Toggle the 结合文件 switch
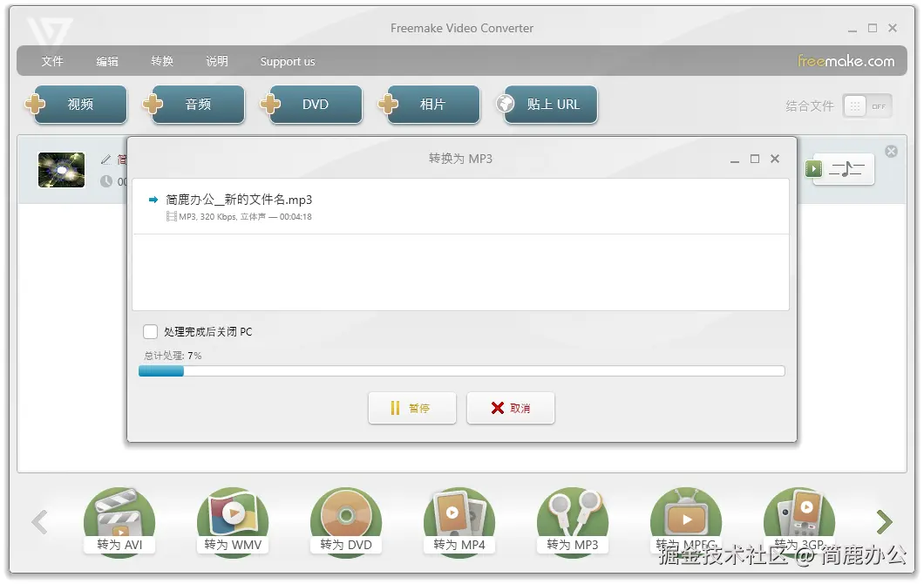924x584 pixels. 866,106
